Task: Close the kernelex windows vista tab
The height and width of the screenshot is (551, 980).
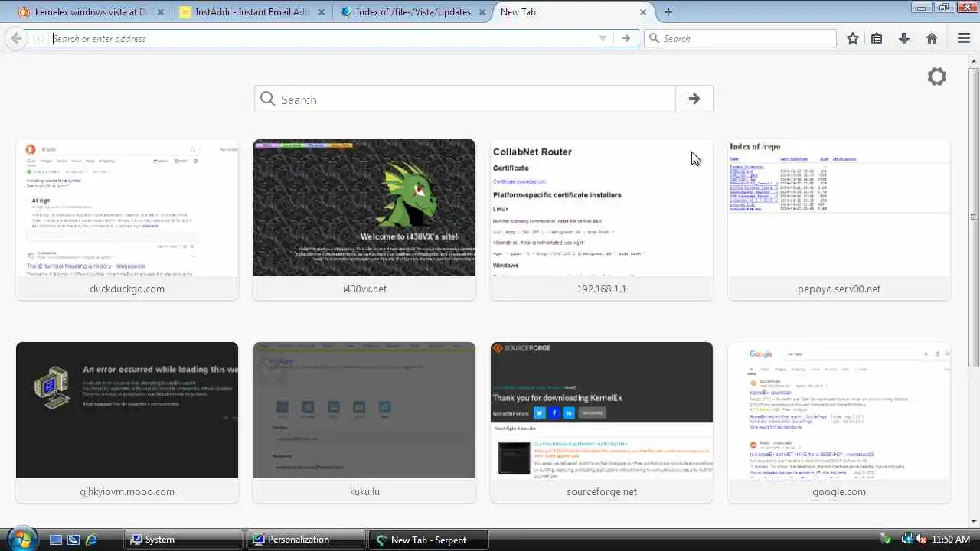Action: pyautogui.click(x=161, y=12)
